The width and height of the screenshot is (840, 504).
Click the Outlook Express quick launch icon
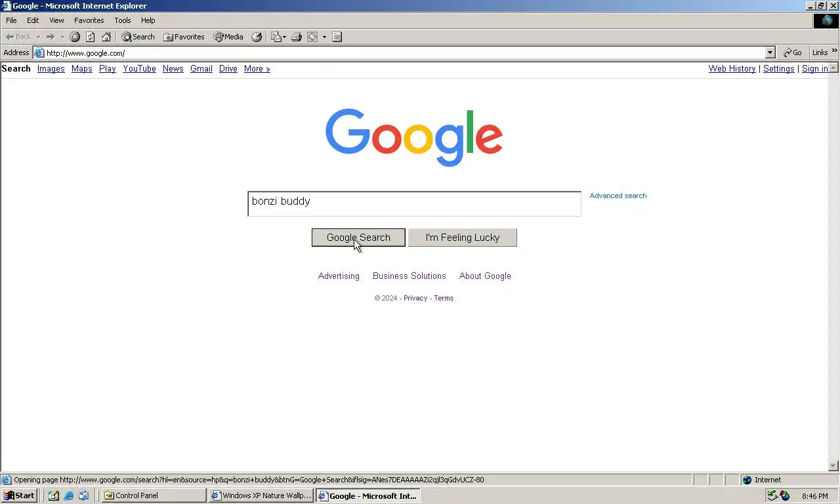(x=84, y=495)
